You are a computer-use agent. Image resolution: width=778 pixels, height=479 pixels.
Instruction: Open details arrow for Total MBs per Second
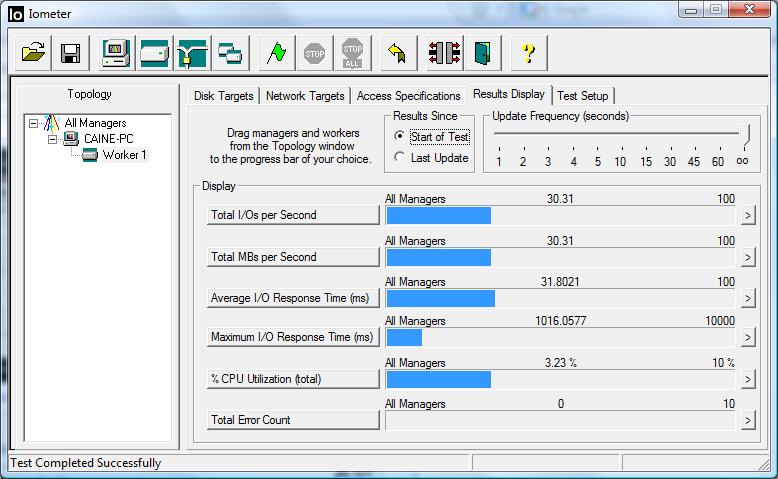coord(748,257)
